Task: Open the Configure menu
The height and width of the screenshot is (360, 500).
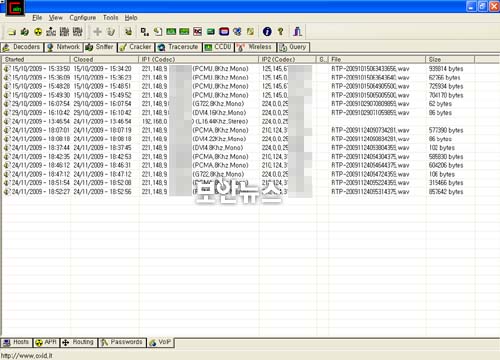Action: (x=83, y=18)
